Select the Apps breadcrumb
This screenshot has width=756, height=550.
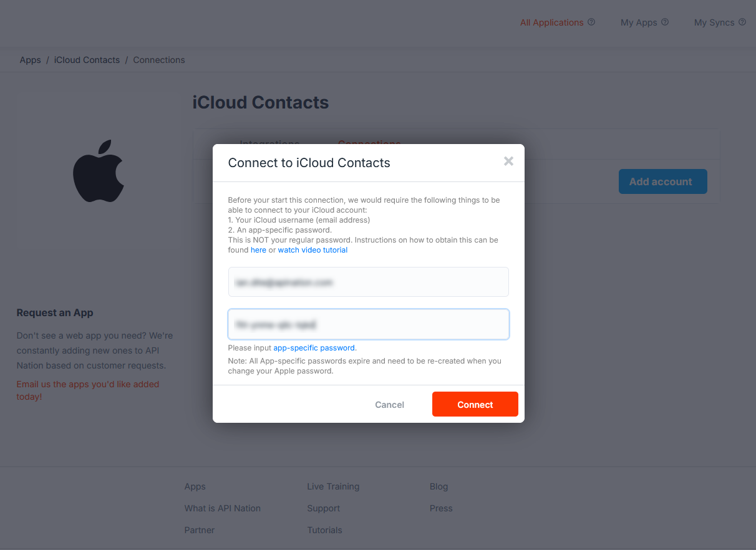pos(30,60)
